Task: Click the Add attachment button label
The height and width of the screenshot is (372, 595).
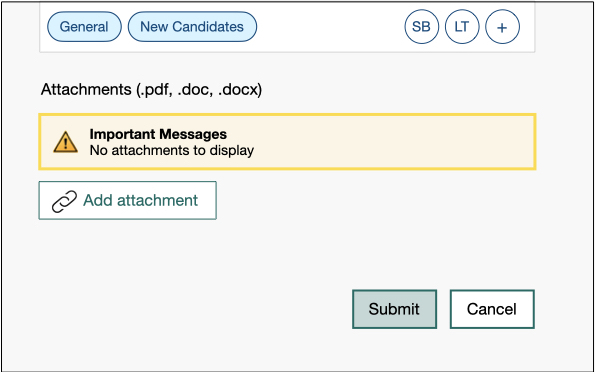Action: [140, 200]
